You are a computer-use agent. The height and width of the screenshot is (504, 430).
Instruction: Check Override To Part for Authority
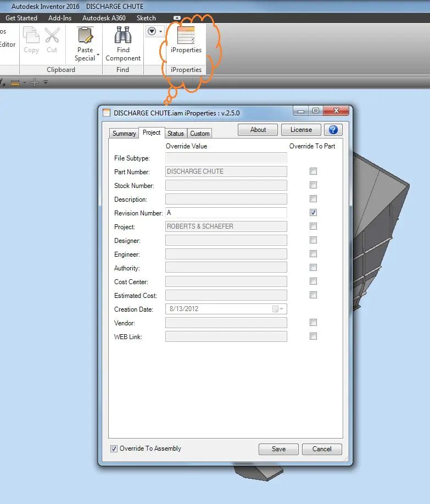click(x=313, y=268)
